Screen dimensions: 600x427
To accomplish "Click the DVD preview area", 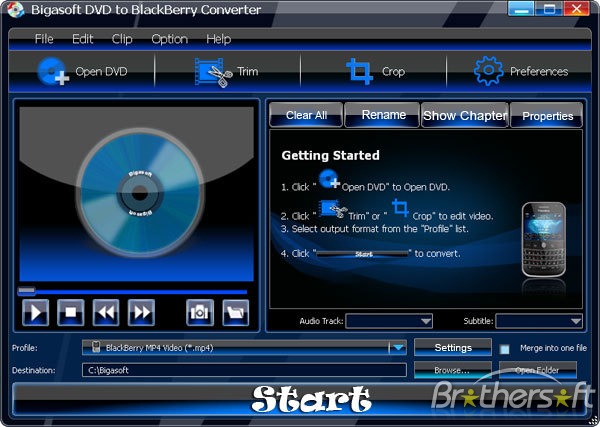I will [x=137, y=194].
